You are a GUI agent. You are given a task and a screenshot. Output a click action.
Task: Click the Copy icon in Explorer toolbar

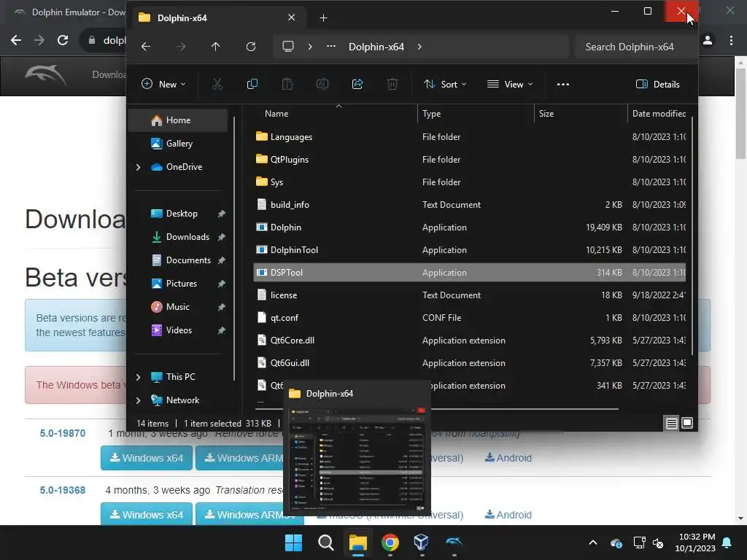(x=252, y=85)
